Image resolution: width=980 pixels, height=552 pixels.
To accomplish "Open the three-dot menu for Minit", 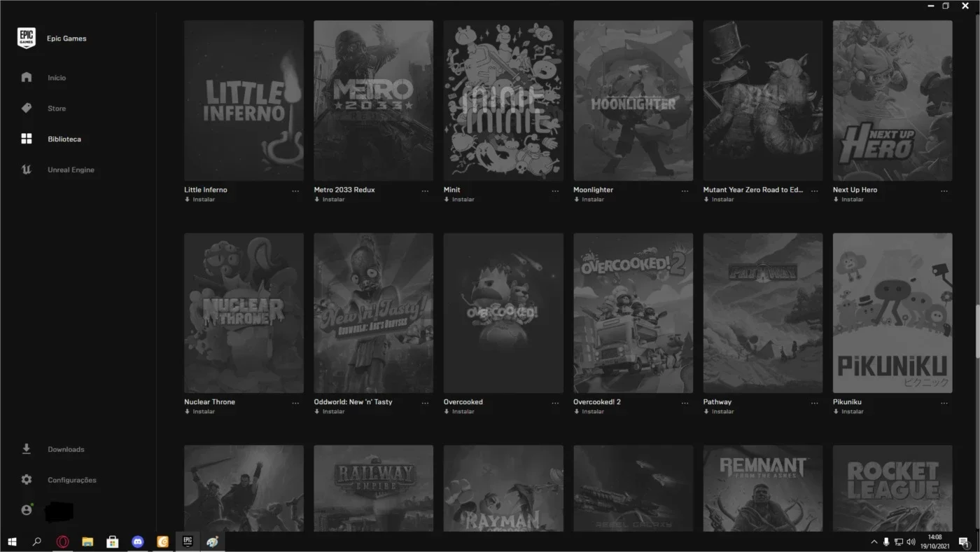I will click(555, 191).
